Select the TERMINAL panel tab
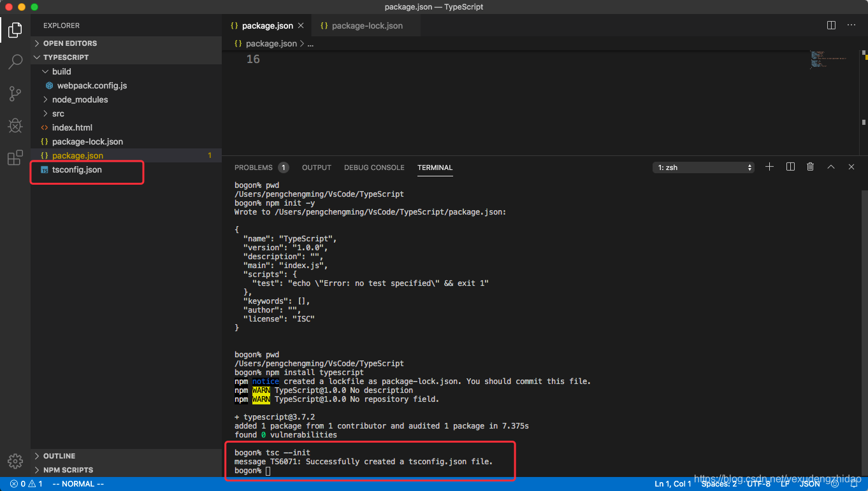The height and width of the screenshot is (491, 868). (x=435, y=167)
